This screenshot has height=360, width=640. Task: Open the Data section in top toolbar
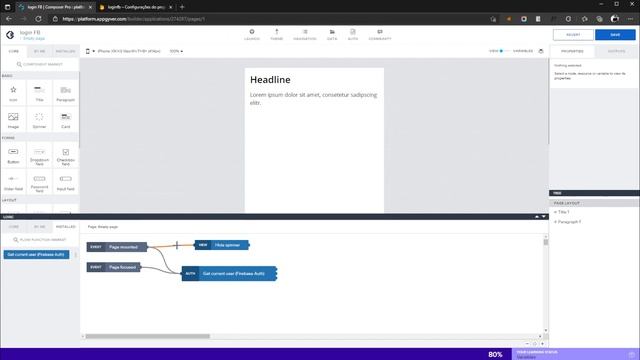(332, 35)
